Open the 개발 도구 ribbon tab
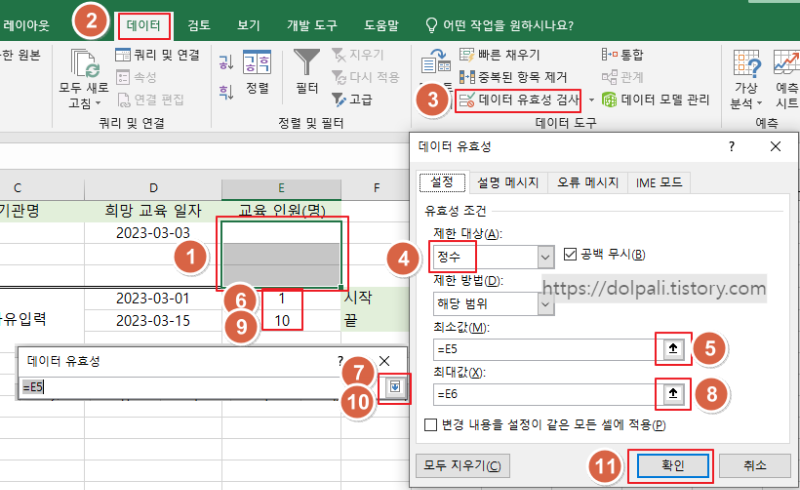Screen dimensions: 800x490 (x=312, y=26)
